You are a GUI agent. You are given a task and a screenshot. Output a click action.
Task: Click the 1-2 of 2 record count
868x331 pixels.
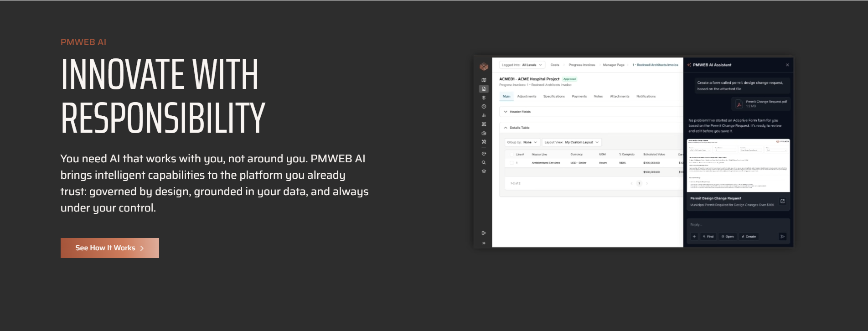point(515,183)
